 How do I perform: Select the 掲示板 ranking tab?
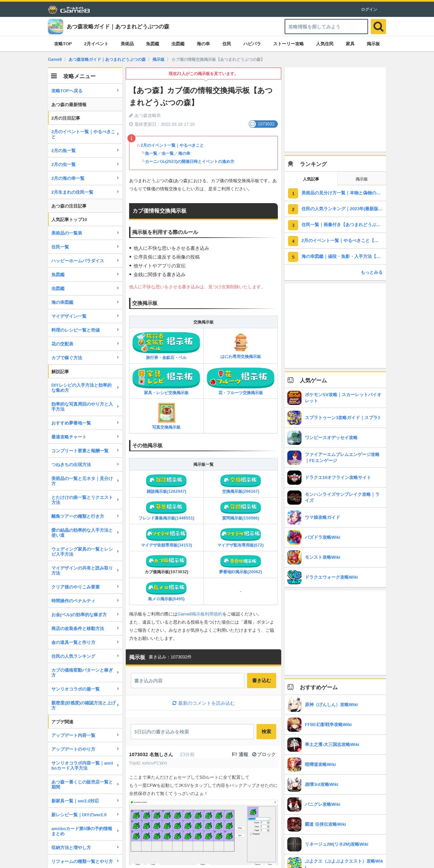361,179
